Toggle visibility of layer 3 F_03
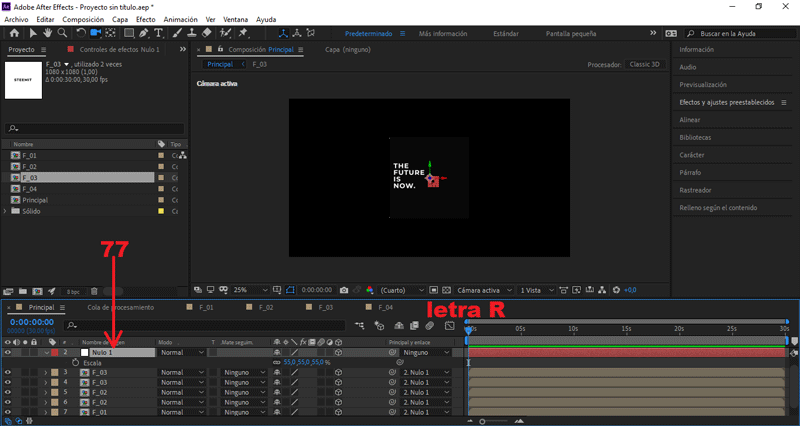This screenshot has height=426, width=800. coord(7,372)
